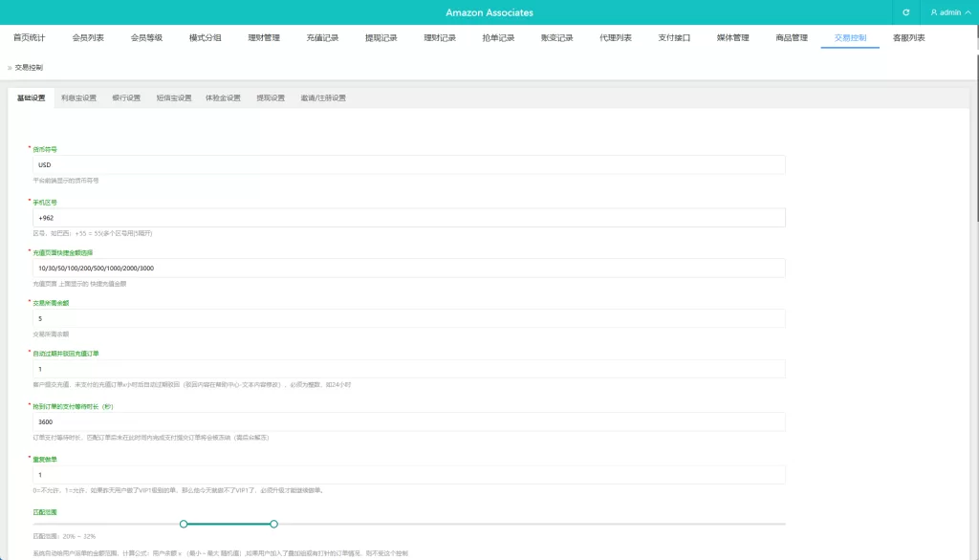
Task: Select the 提现设置 tab
Action: pos(271,97)
